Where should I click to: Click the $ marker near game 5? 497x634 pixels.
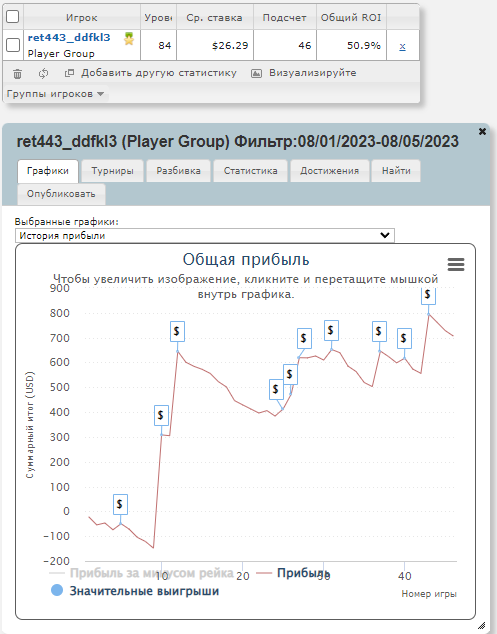point(120,504)
